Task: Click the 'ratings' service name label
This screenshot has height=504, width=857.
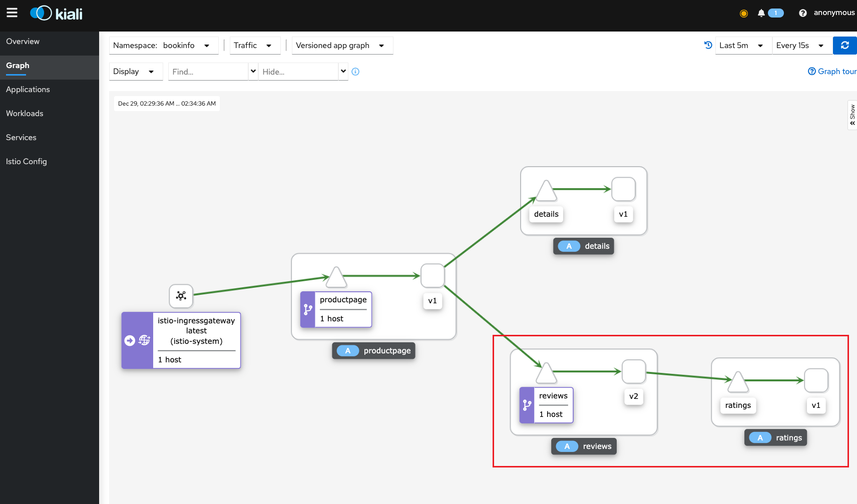Action: pyautogui.click(x=738, y=405)
